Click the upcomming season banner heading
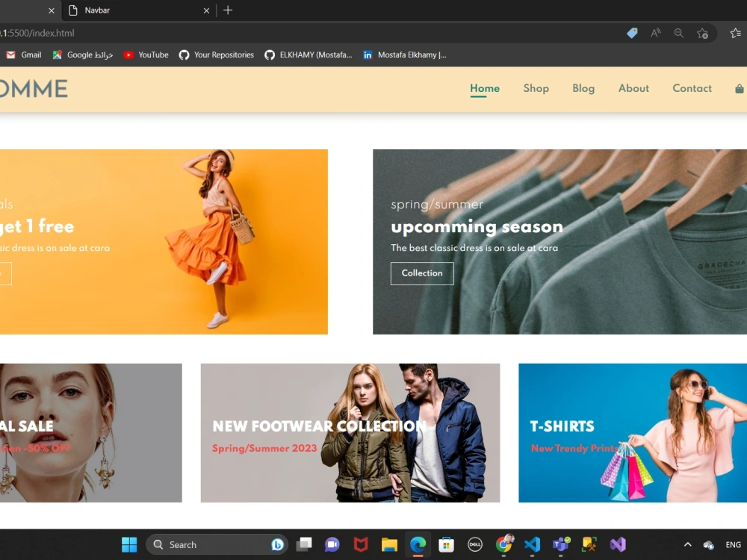The image size is (747, 560). 477,227
